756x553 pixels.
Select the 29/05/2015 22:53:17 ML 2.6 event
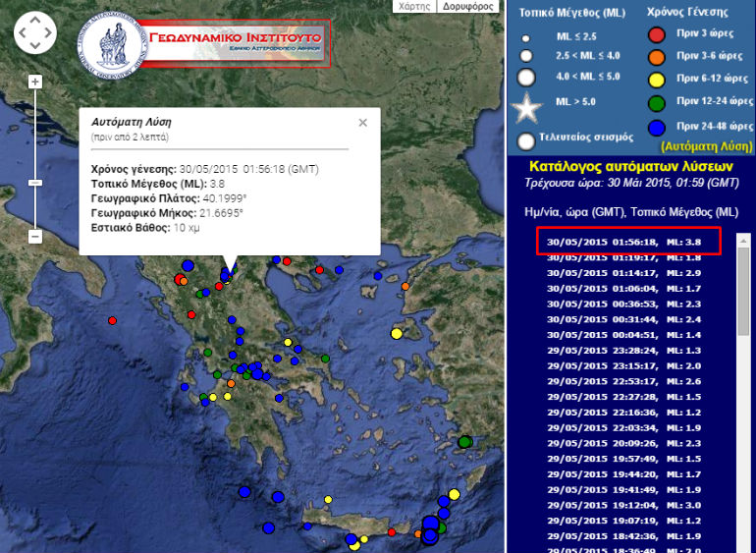tap(624, 381)
